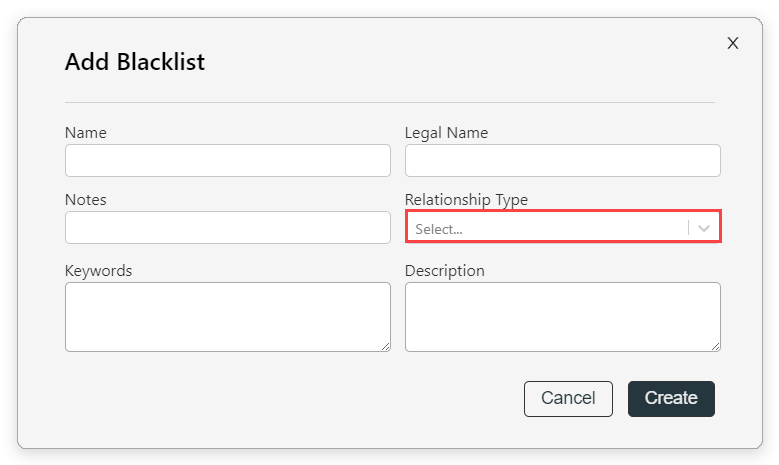Click inside the Notes input field
This screenshot has width=779, height=465.
pyautogui.click(x=228, y=228)
